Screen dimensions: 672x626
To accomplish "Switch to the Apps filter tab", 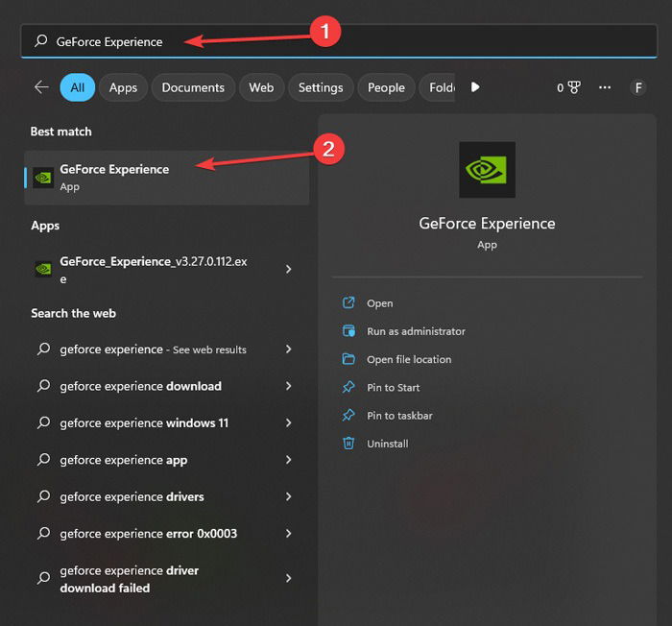I will (123, 87).
